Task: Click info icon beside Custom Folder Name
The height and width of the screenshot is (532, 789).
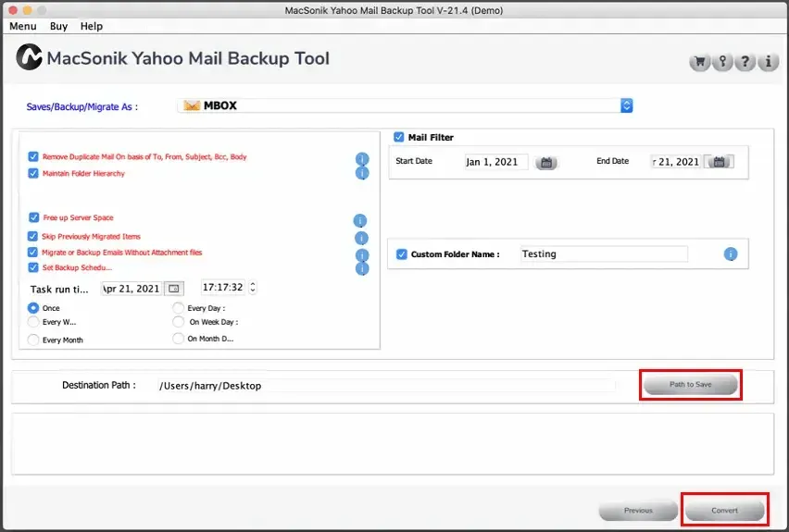Action: (730, 254)
